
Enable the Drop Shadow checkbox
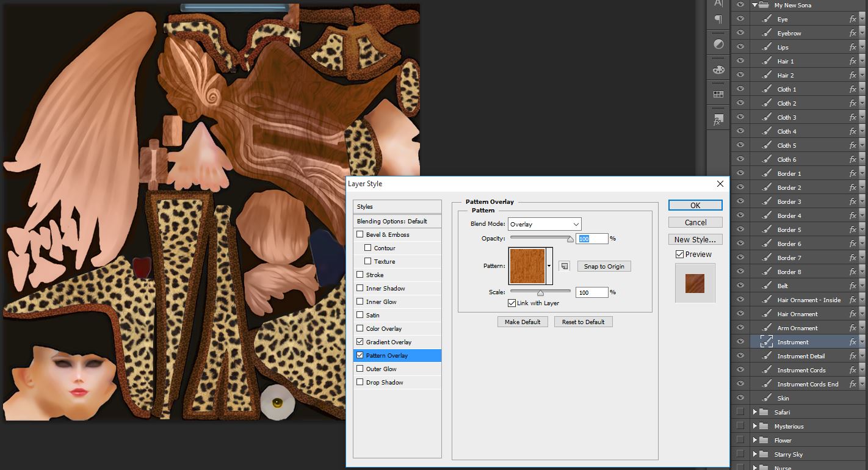[360, 382]
